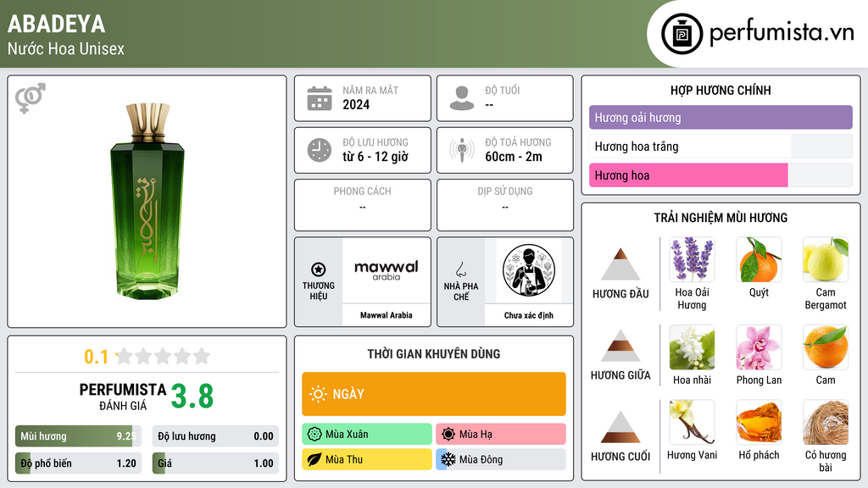Click the sillage icon beside Độ toả hương
868x488 pixels.
click(x=462, y=150)
